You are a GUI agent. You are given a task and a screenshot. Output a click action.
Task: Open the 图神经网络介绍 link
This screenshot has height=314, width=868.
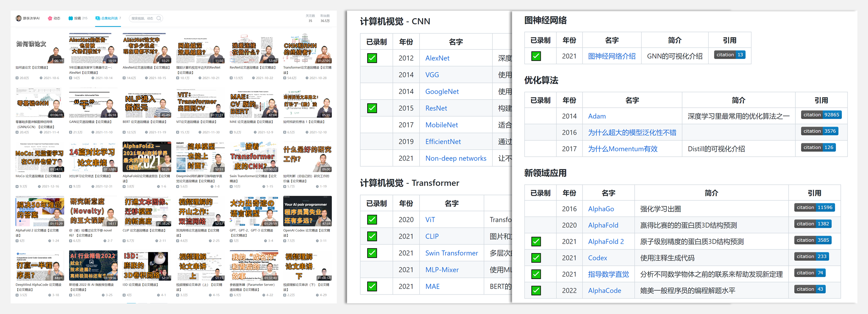(612, 56)
